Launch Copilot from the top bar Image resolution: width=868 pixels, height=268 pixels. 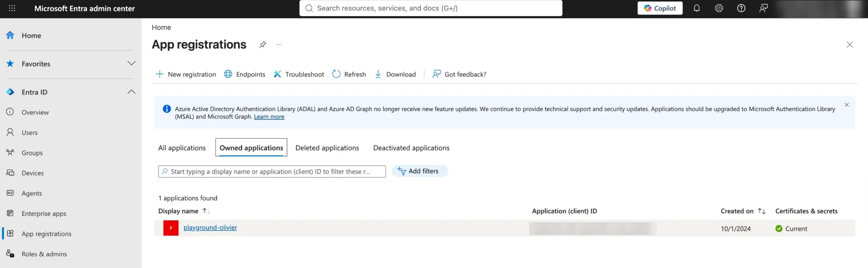[x=660, y=8]
